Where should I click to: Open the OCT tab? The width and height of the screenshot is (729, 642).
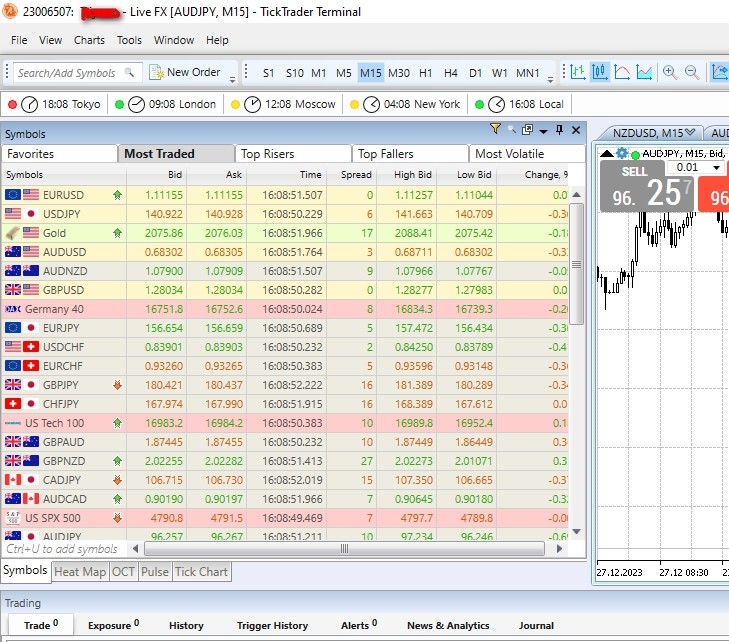coord(123,572)
